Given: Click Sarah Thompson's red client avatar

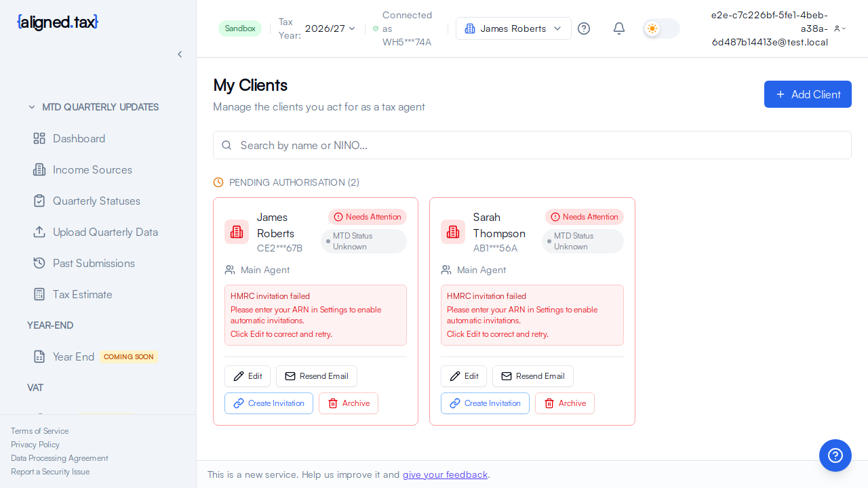Looking at the screenshot, I should pyautogui.click(x=452, y=232).
